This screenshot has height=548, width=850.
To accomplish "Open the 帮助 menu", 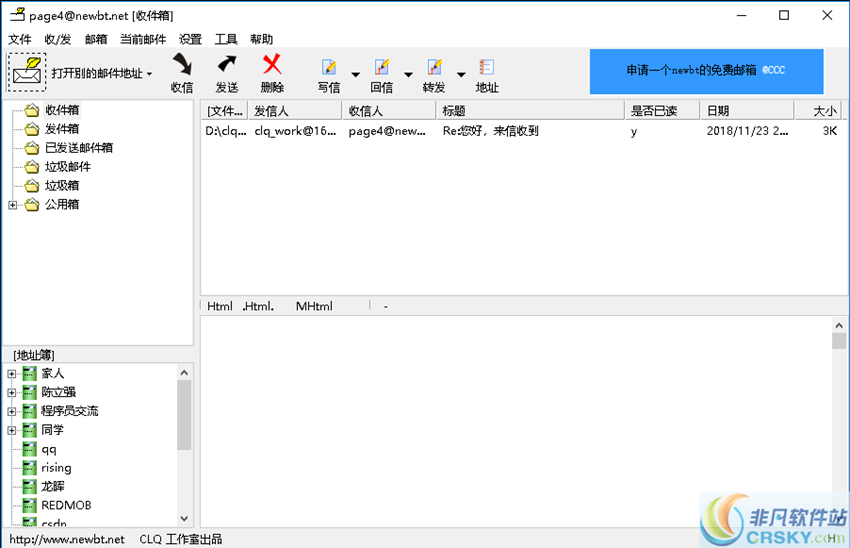I will pyautogui.click(x=261, y=39).
